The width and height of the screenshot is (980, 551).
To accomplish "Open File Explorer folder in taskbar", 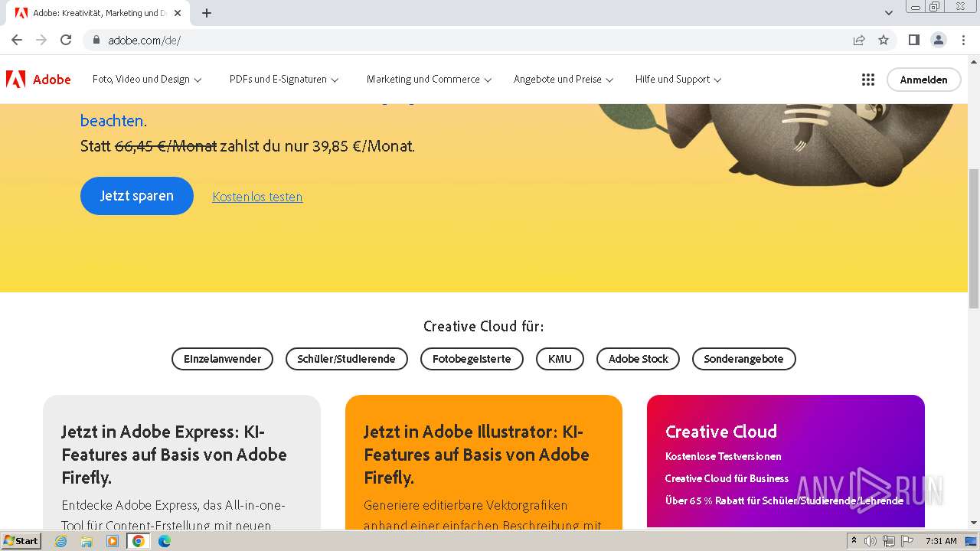I will tap(87, 541).
